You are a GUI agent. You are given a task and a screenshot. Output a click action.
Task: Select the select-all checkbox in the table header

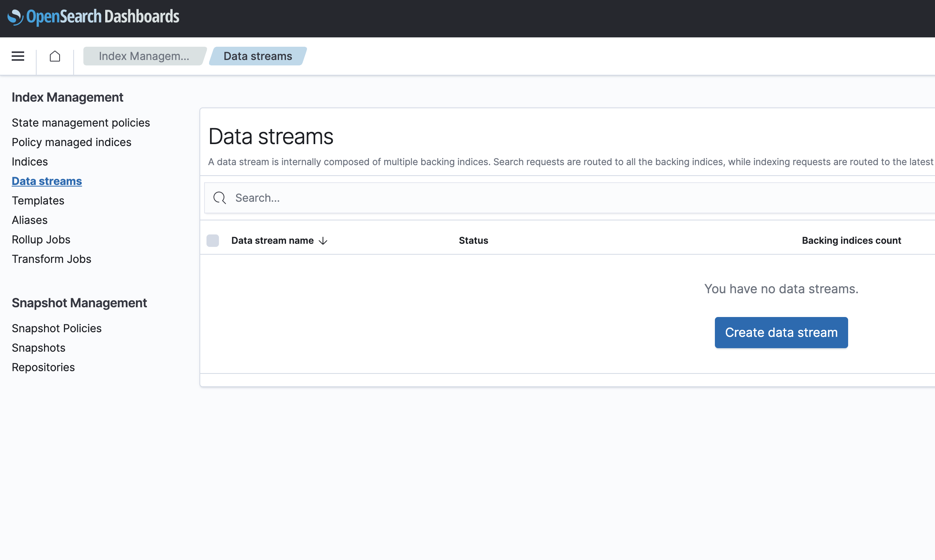pyautogui.click(x=213, y=241)
